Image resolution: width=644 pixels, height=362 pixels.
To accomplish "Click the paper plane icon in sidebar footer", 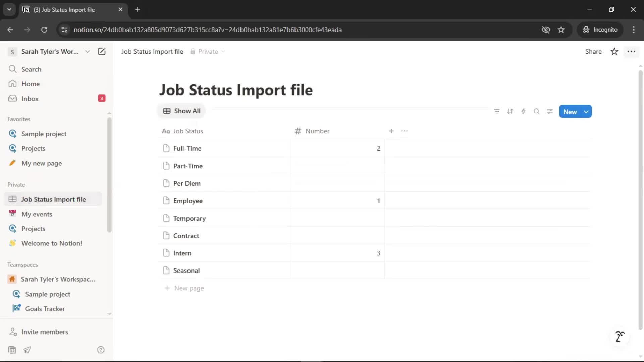I will (27, 350).
